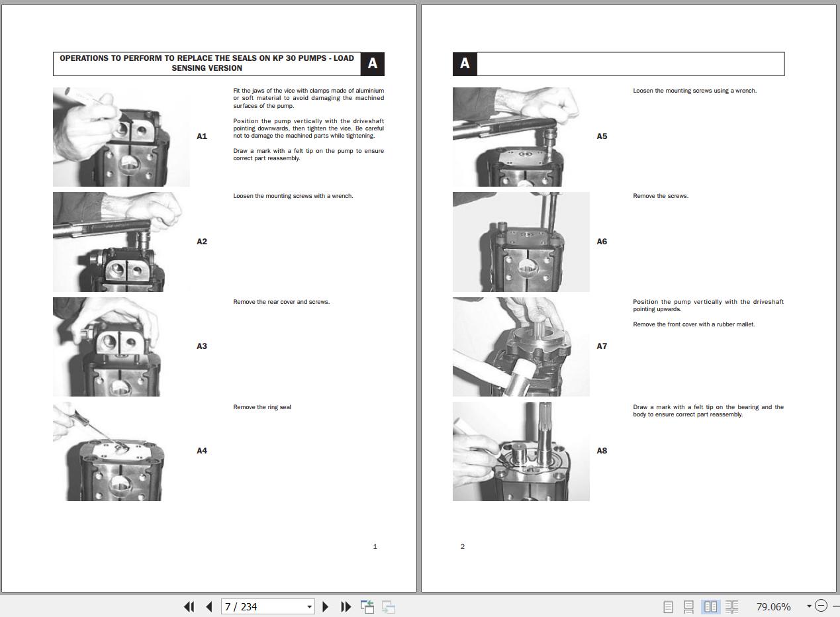Click the A4 photo of ring seal removal
Image resolution: width=840 pixels, height=617 pixels.
pyautogui.click(x=121, y=451)
